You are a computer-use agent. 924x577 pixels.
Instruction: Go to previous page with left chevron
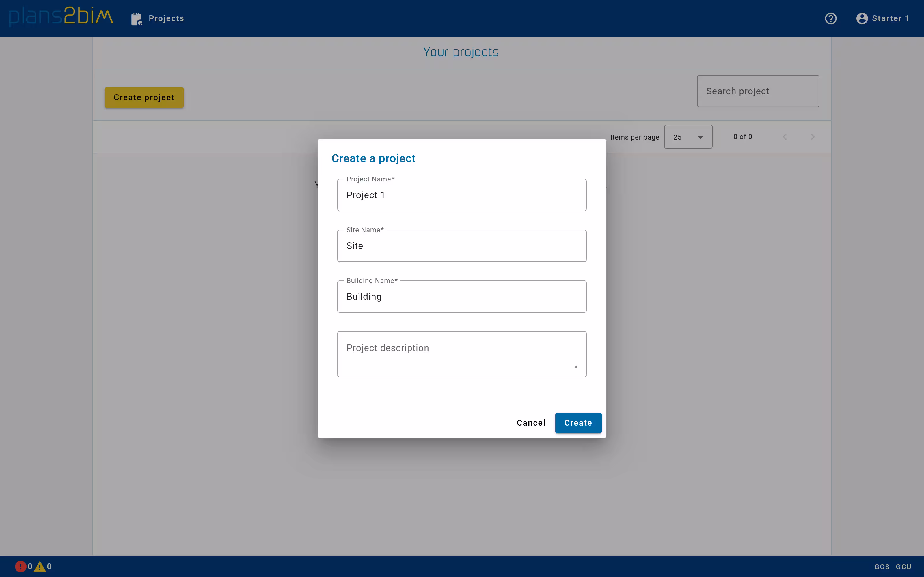coord(785,137)
